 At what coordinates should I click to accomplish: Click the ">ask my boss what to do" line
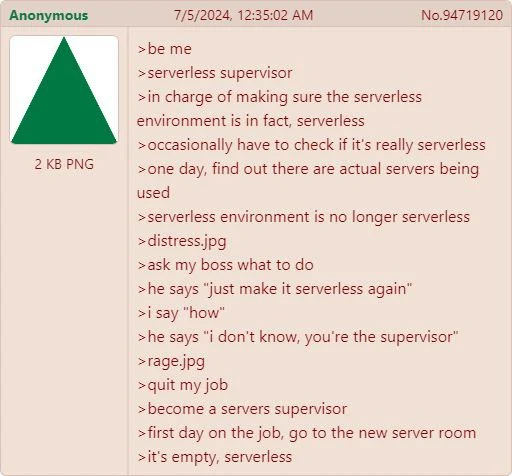225,265
